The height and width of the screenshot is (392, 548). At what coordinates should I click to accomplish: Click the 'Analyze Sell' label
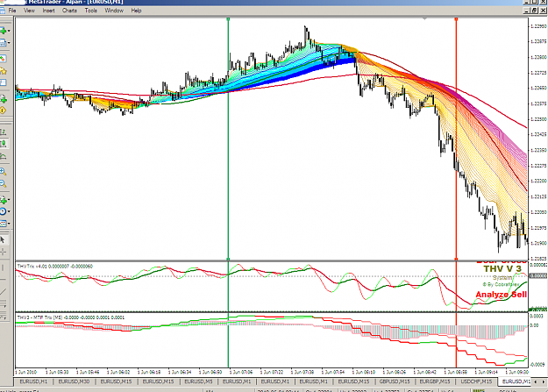point(501,295)
